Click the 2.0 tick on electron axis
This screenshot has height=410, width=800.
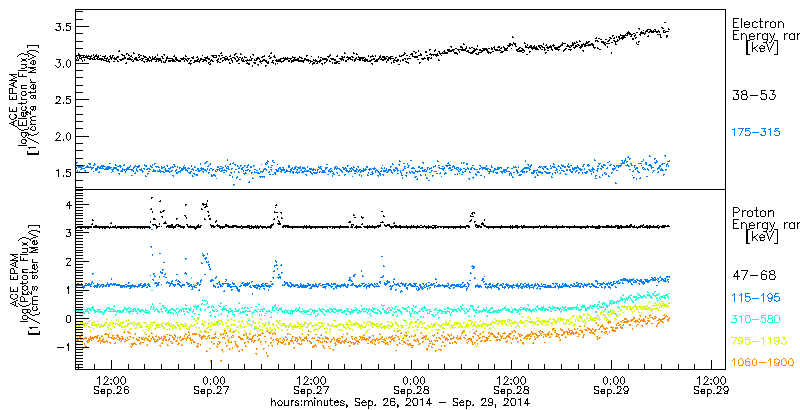click(61, 137)
